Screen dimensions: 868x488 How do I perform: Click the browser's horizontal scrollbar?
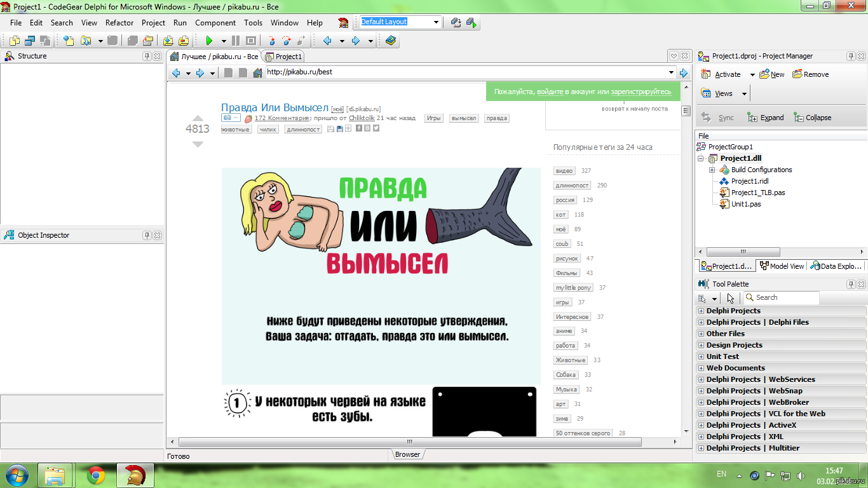[419, 442]
